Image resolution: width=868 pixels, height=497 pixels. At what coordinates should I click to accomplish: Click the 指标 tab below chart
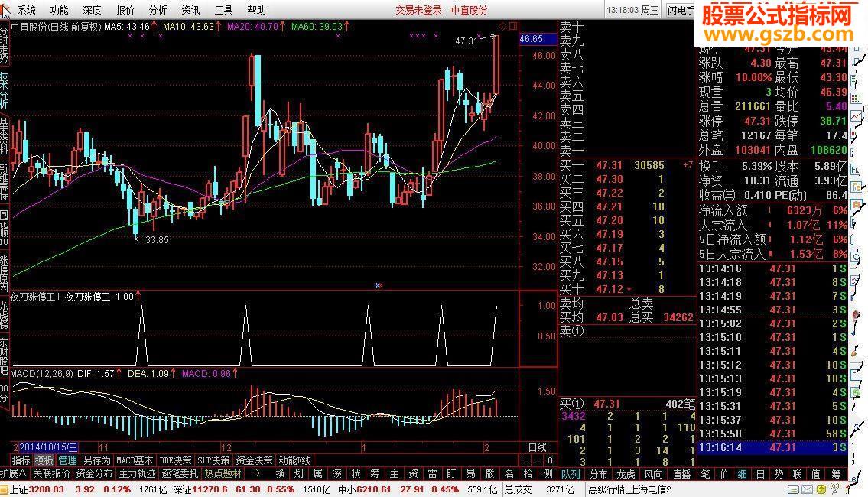pos(21,460)
